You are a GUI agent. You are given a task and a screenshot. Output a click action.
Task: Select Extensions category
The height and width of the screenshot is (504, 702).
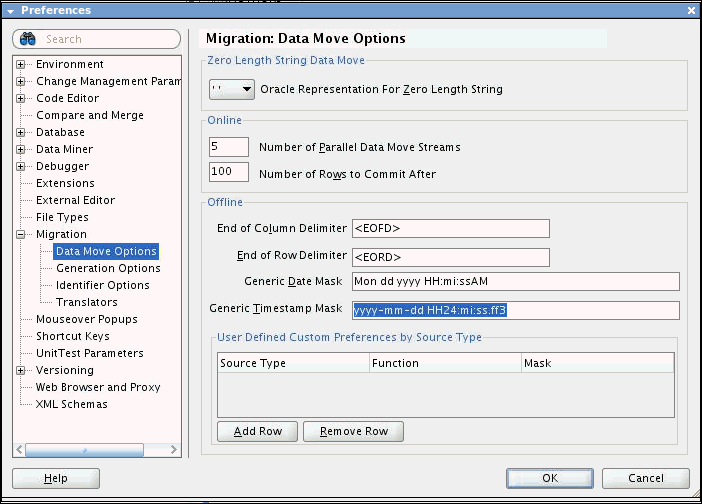point(65,184)
